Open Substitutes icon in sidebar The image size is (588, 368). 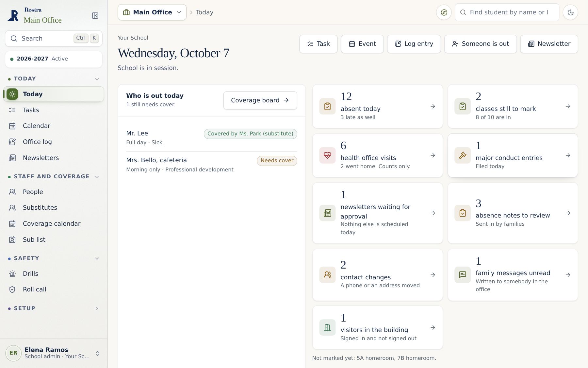click(x=12, y=208)
